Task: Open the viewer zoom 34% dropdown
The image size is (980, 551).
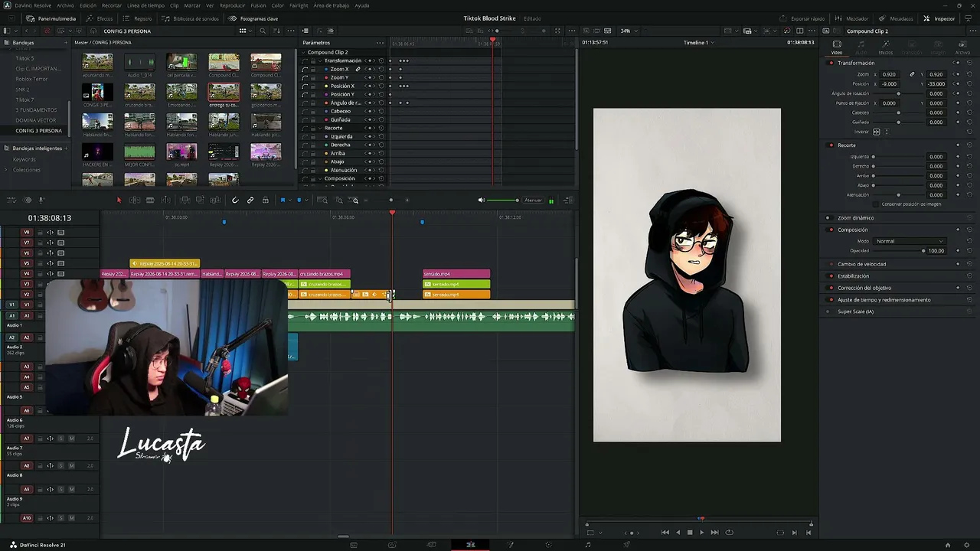Action: [629, 31]
